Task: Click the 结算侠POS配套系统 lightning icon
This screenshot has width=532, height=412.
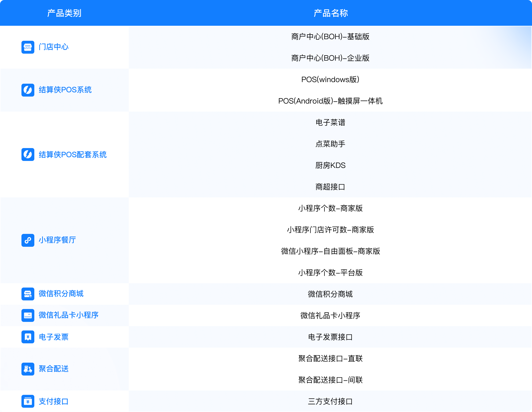Action: tap(28, 154)
